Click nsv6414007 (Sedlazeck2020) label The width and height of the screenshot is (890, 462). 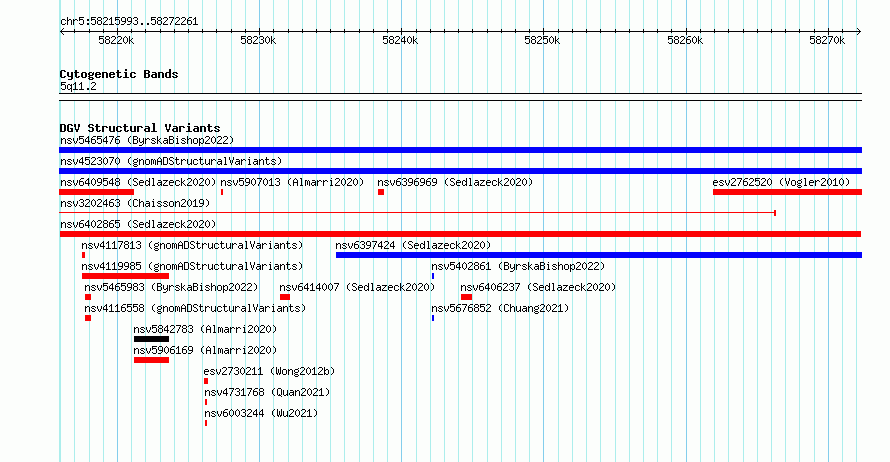point(357,287)
